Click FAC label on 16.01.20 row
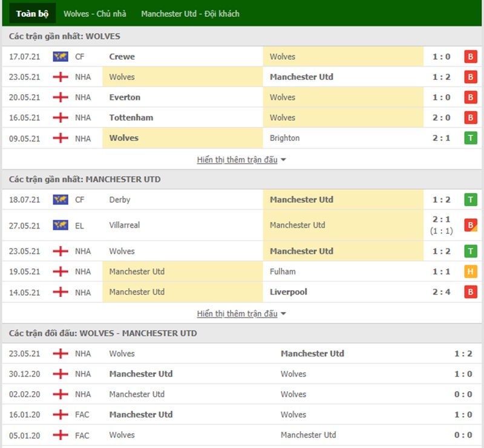The height and width of the screenshot is (448, 484). (82, 415)
